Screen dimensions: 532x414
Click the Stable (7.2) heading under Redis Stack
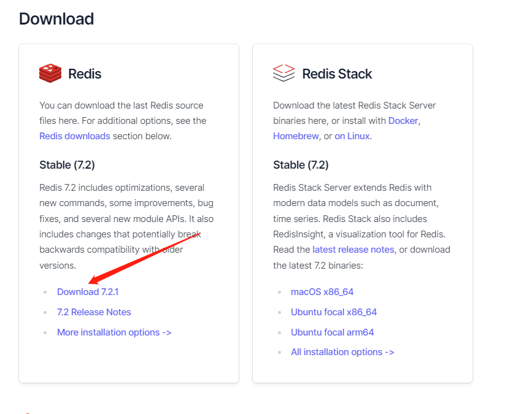(300, 164)
